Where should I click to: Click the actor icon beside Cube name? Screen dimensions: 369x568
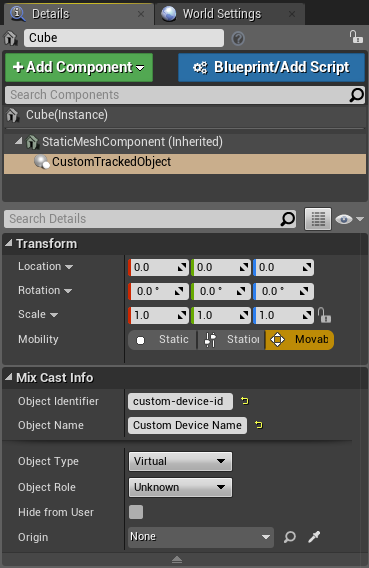(11, 38)
